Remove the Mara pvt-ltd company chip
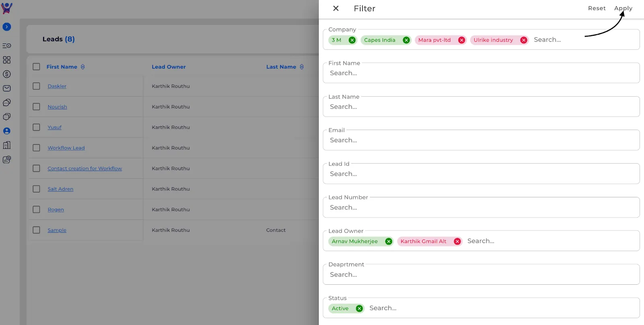Screen dimensions: 644x325 click(x=462, y=40)
